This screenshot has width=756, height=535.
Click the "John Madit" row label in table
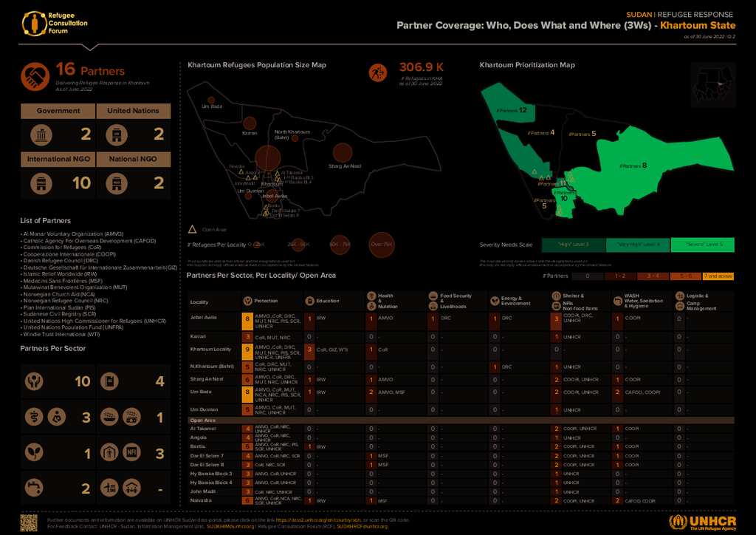[x=202, y=491]
